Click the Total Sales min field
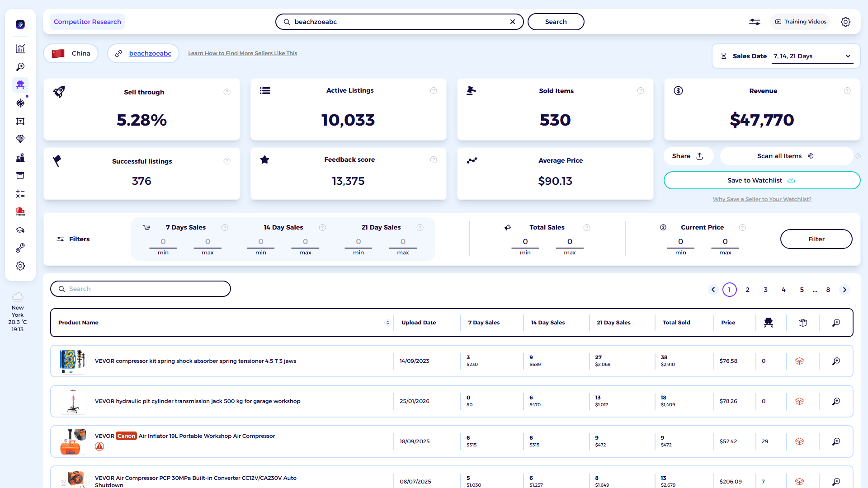 525,242
